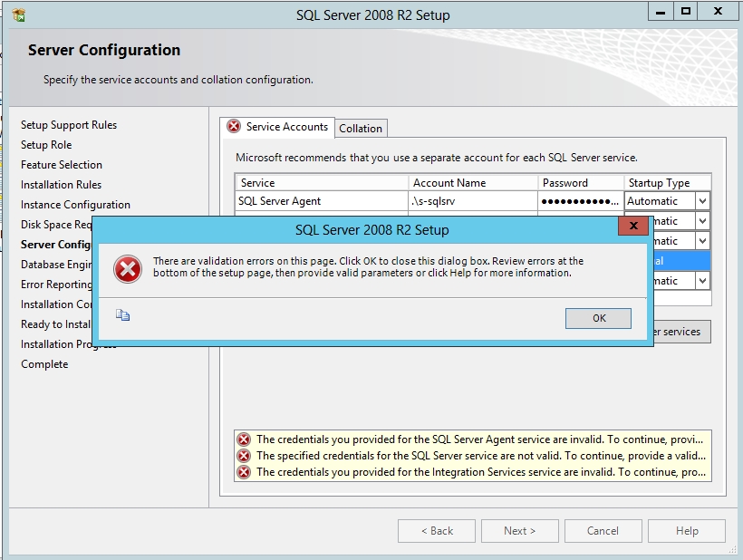Viewport: 743px width, 560px height.
Task: Click the Startup Type column header
Action: click(667, 183)
